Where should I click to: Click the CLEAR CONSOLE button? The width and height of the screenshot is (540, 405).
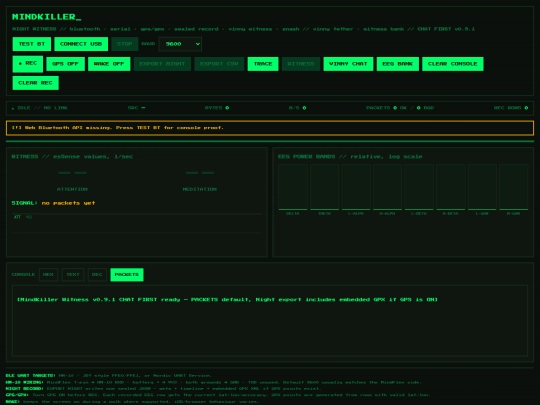(x=453, y=64)
